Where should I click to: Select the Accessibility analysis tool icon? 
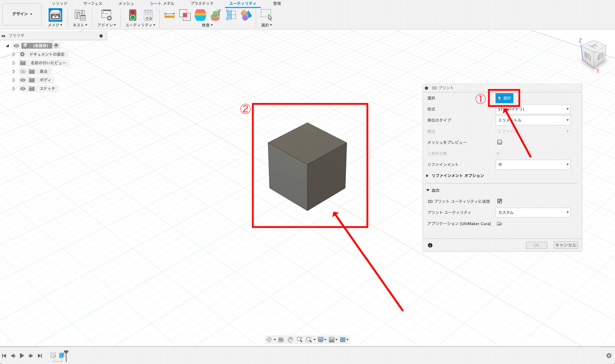click(x=216, y=15)
